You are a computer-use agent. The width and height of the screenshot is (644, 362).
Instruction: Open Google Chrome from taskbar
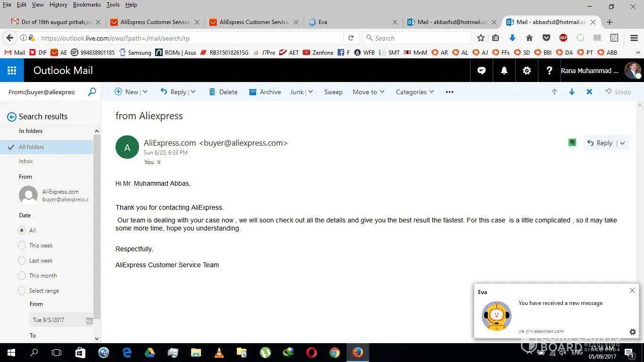tap(334, 353)
